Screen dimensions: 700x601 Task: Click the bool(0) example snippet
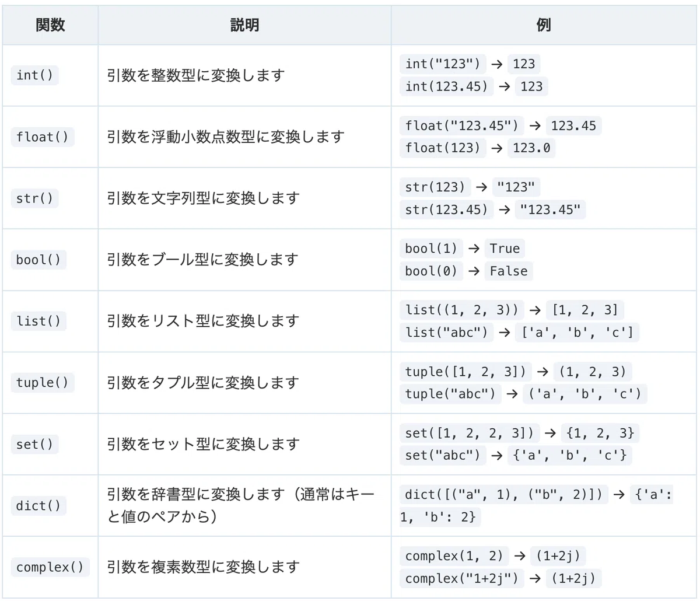pos(431,271)
